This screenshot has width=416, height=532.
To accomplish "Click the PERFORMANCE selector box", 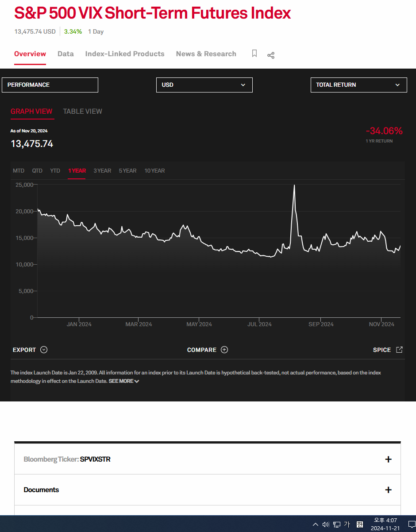I will pyautogui.click(x=50, y=85).
